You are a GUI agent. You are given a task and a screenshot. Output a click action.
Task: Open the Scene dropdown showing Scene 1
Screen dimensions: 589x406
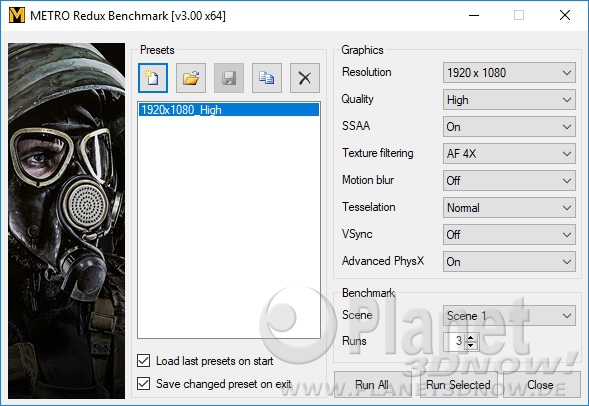509,315
